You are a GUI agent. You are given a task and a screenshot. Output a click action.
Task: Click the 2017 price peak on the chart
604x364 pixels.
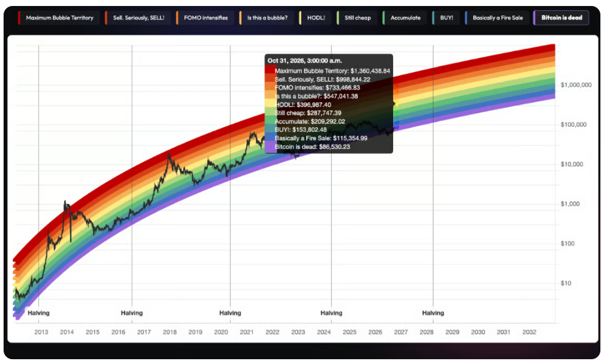point(169,154)
